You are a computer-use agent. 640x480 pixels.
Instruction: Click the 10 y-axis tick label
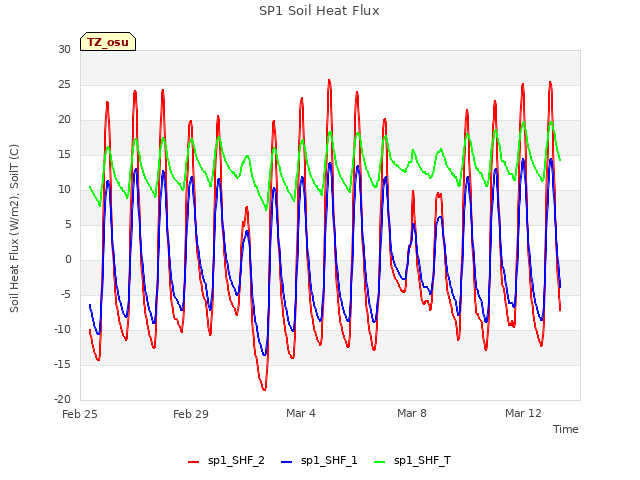tap(64, 189)
